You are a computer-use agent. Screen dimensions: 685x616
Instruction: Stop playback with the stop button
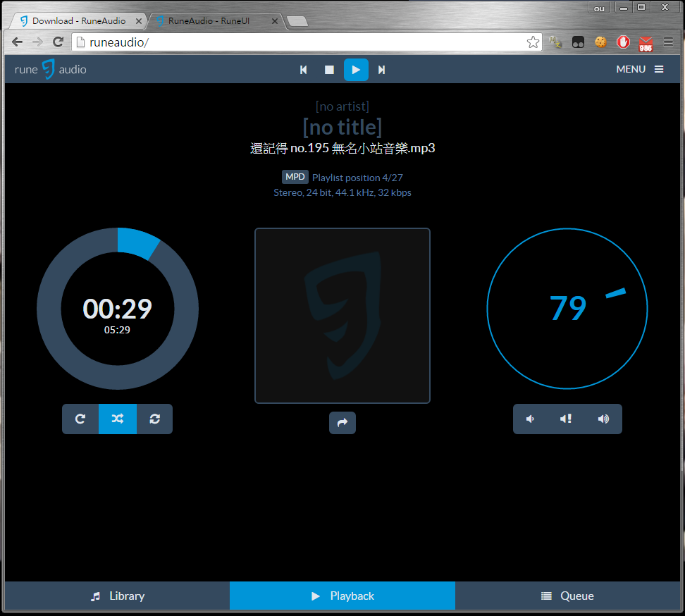coord(329,70)
